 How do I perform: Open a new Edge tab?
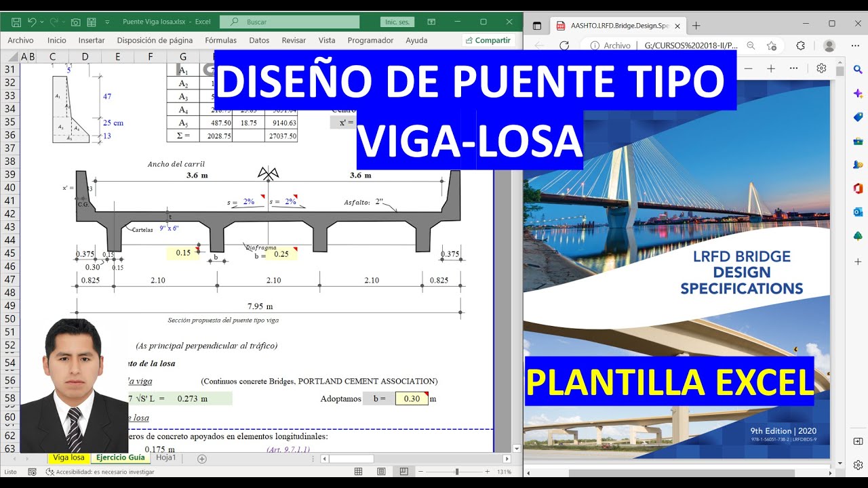[x=696, y=26]
